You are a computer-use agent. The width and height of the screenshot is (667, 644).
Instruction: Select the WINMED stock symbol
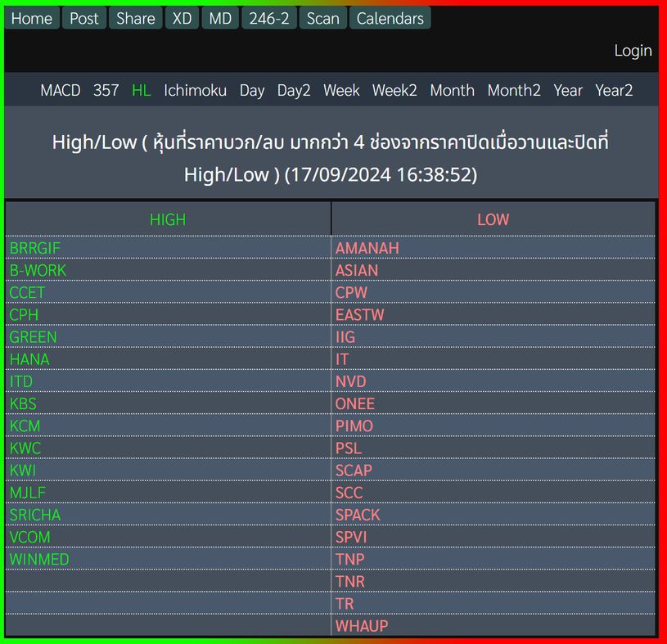[x=39, y=560]
